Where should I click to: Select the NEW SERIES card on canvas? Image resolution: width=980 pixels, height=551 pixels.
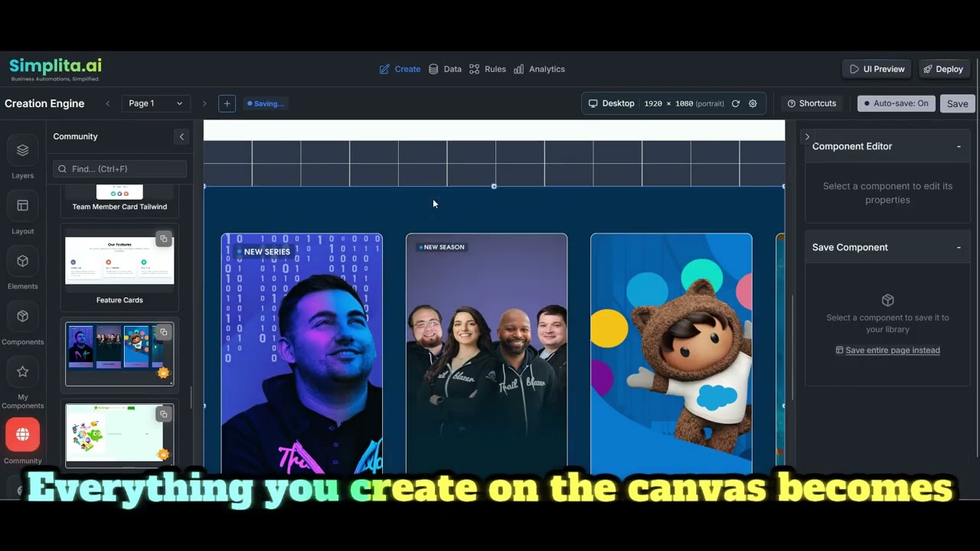[302, 354]
